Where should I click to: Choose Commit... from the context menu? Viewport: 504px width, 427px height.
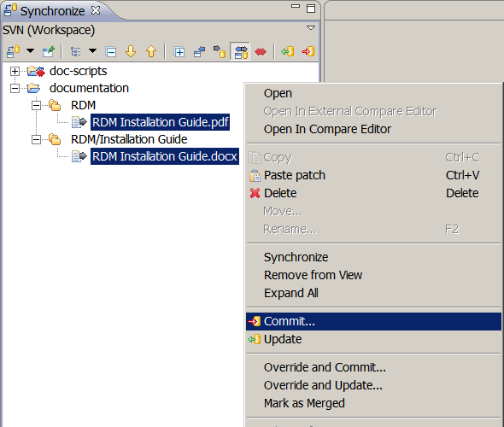click(x=373, y=321)
